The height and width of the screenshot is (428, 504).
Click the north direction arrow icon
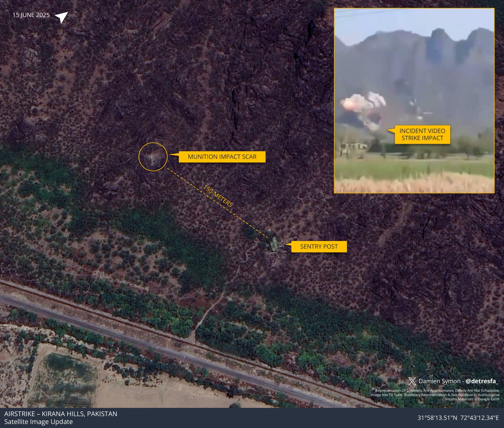tap(61, 17)
